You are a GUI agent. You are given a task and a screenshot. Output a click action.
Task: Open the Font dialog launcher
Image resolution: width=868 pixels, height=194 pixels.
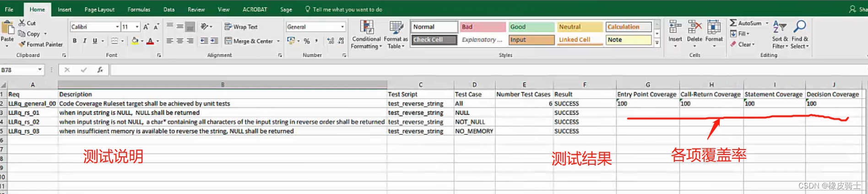tap(159, 55)
